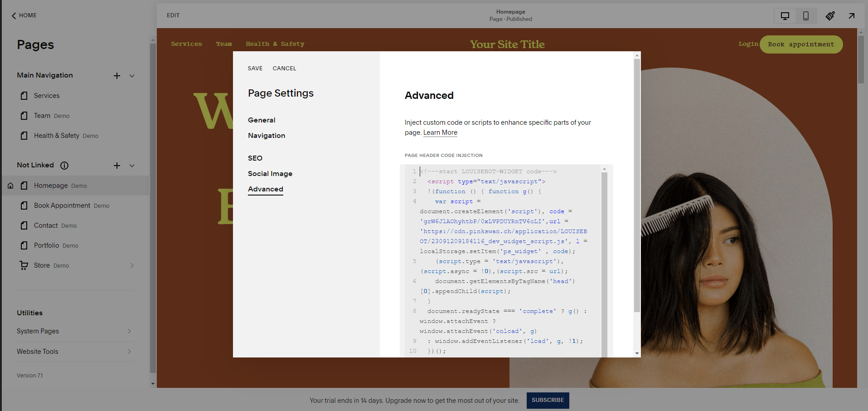Click Your Site Title heading
868x411 pixels.
click(x=507, y=44)
